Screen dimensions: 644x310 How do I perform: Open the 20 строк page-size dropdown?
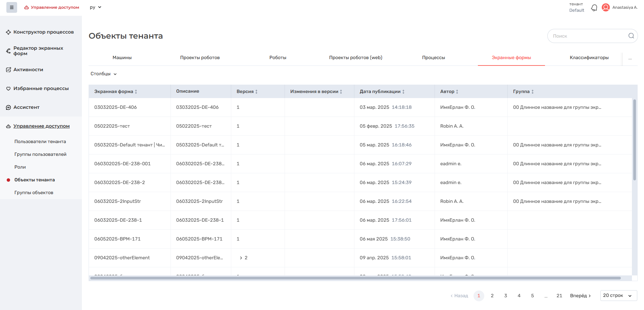[618, 296]
